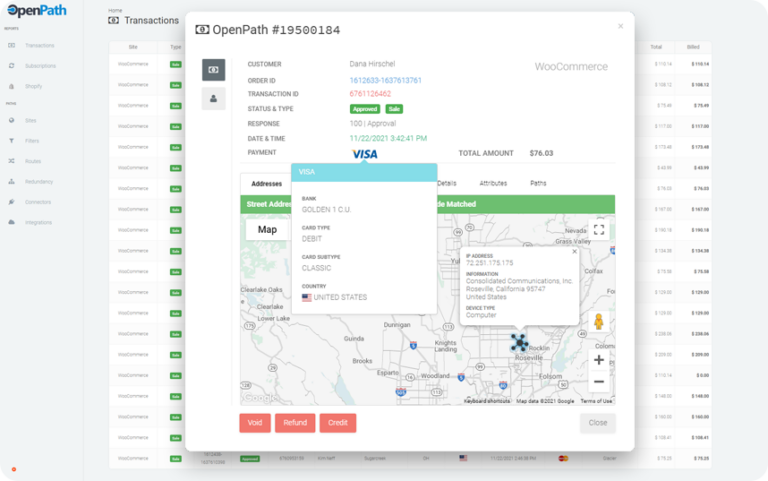This screenshot has width=768, height=481.
Task: Close the IP address info popup
Action: [x=574, y=252]
